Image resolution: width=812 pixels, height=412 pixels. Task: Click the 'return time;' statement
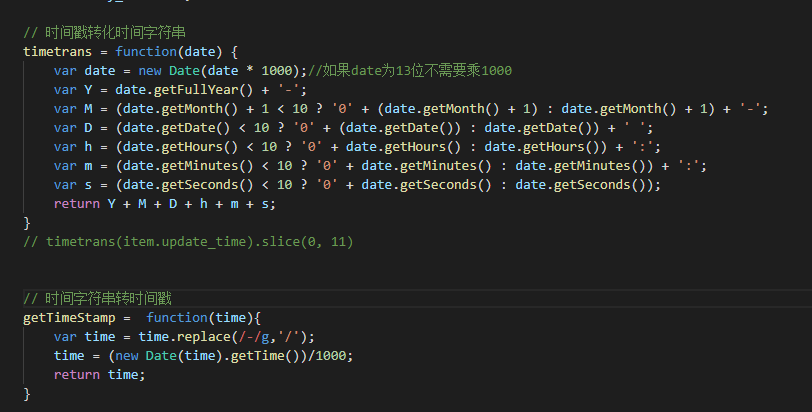pyautogui.click(x=99, y=375)
